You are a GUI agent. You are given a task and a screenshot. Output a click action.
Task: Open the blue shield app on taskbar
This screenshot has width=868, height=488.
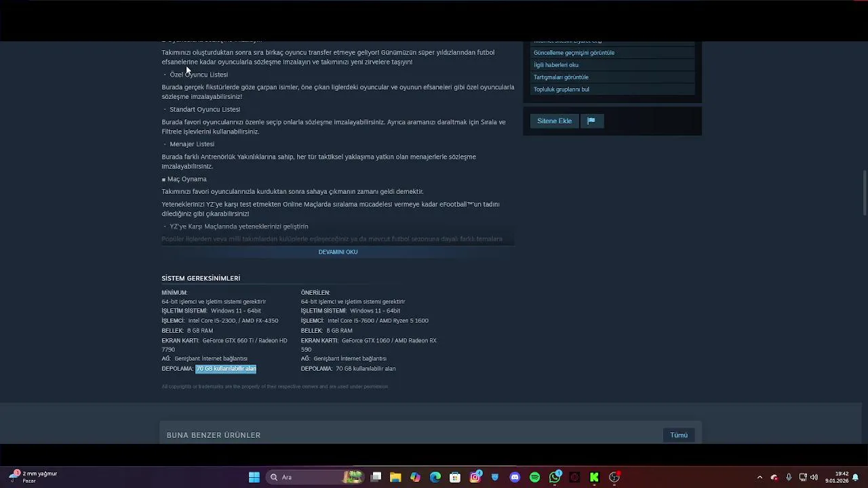pos(495,477)
